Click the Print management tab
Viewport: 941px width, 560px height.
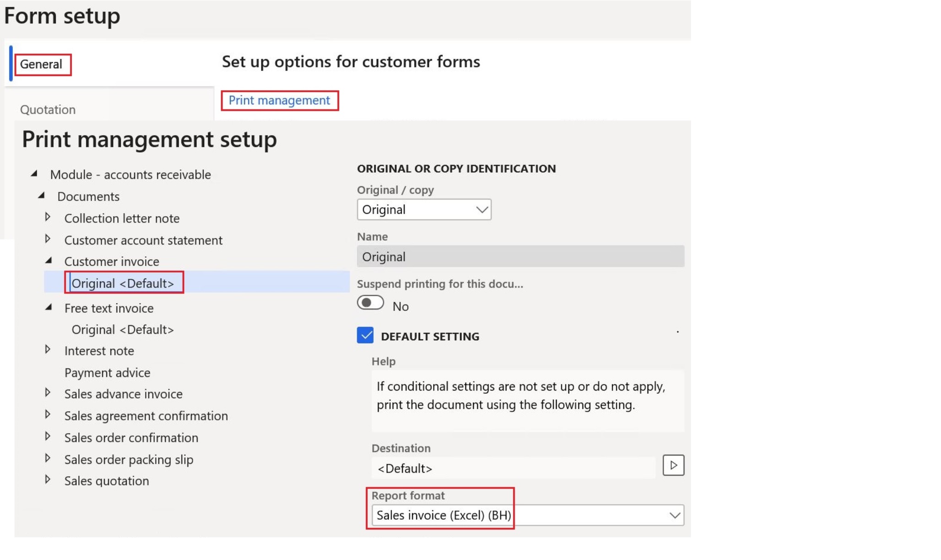[x=278, y=99]
